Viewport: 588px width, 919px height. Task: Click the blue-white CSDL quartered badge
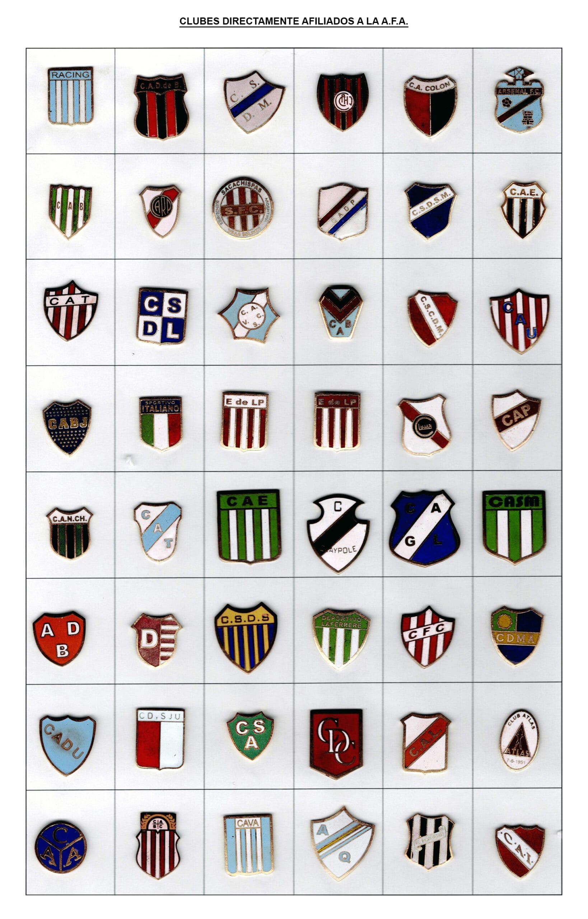(x=162, y=316)
